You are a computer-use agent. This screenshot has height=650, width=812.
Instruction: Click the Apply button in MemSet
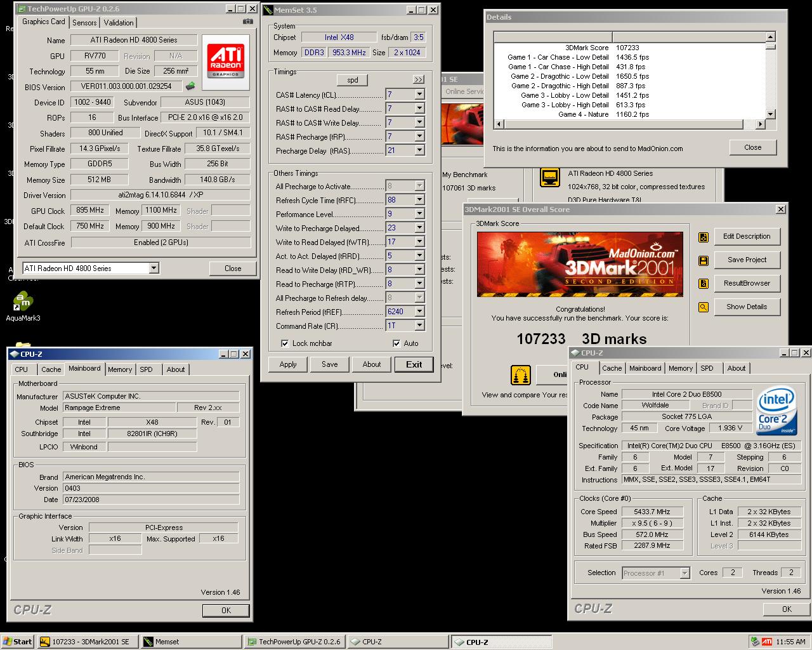point(288,364)
